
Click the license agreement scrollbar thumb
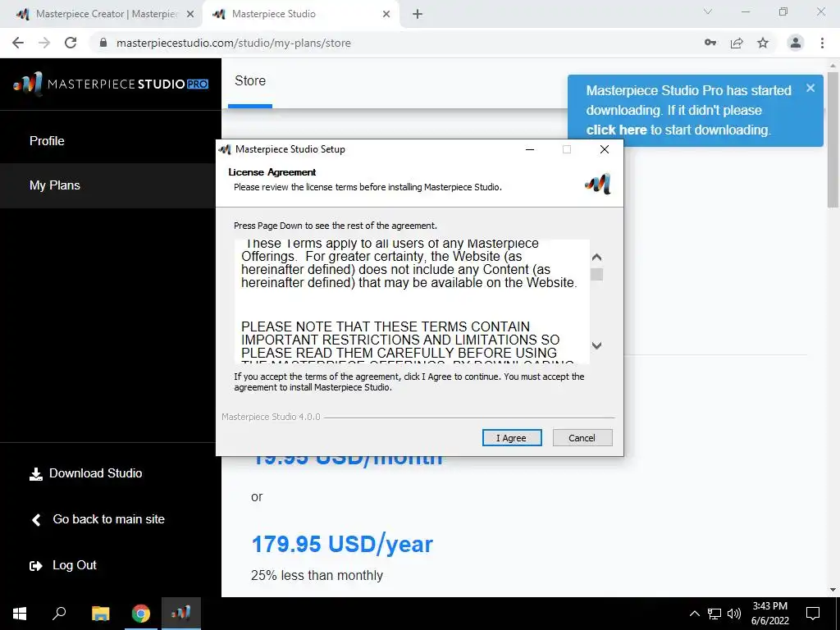coord(596,274)
